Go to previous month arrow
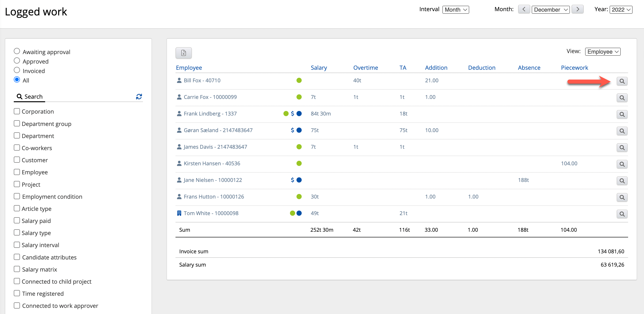This screenshot has width=644, height=314. coord(524,9)
